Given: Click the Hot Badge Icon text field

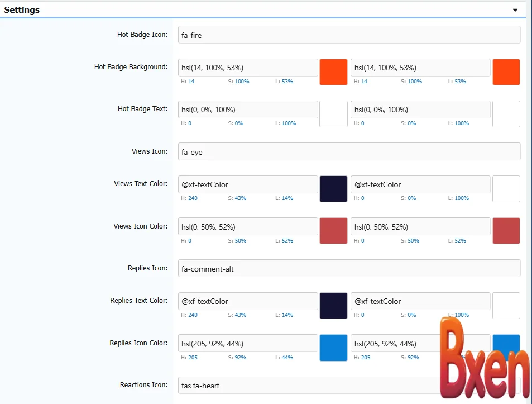Looking at the screenshot, I should pos(349,35).
